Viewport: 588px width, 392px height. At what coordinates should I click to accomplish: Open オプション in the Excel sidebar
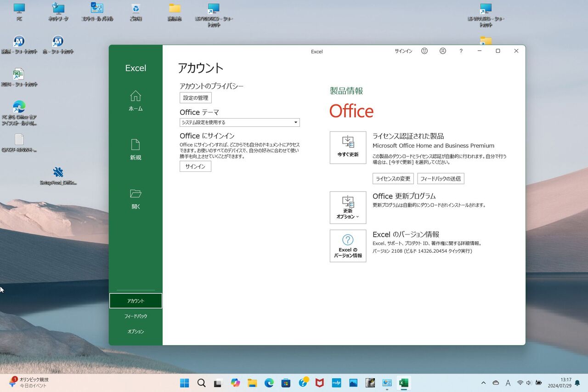tap(136, 331)
